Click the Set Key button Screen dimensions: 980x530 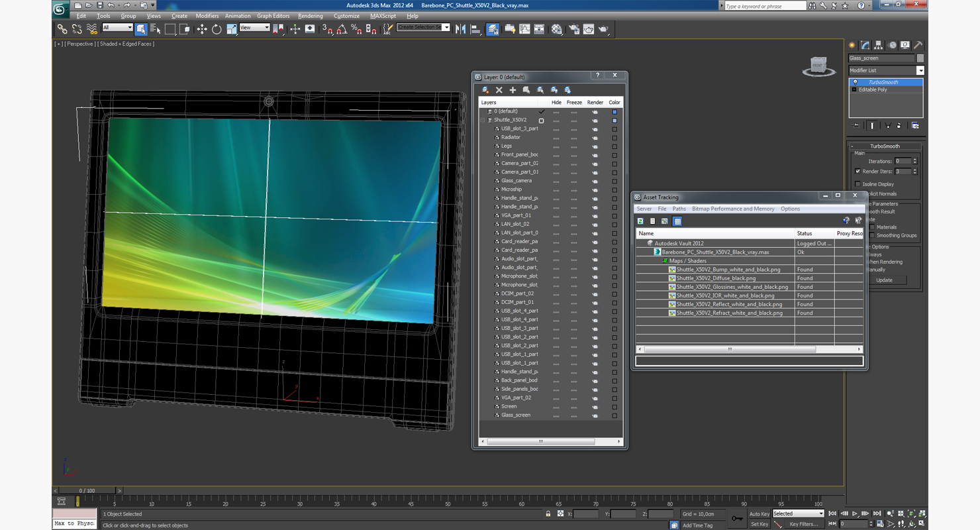759,524
